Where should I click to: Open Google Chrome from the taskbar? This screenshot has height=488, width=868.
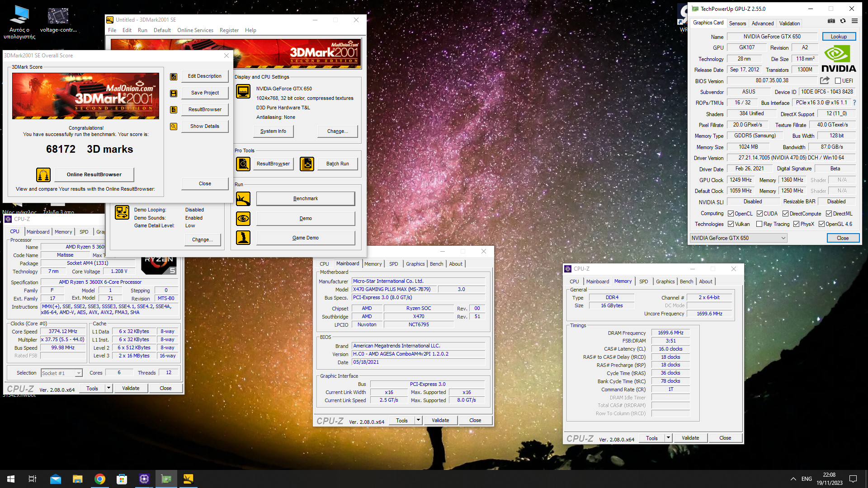point(100,479)
